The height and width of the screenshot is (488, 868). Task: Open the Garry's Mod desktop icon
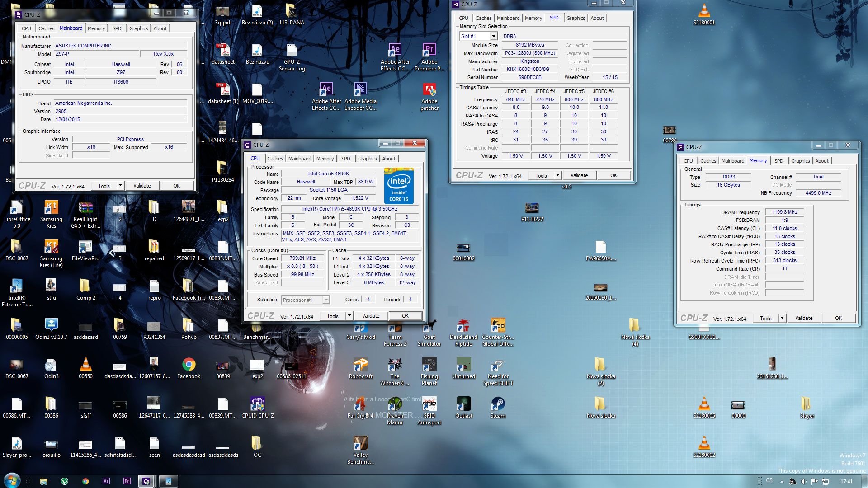[x=360, y=332]
